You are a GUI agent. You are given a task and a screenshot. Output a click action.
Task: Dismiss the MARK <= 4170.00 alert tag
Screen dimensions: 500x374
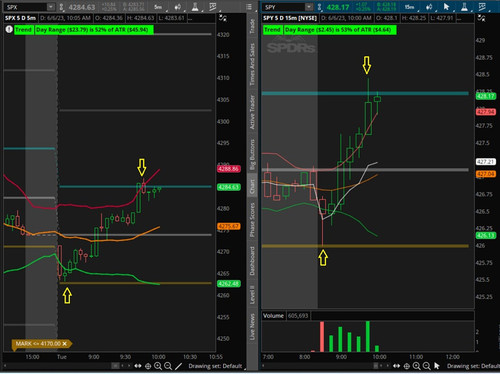point(64,343)
